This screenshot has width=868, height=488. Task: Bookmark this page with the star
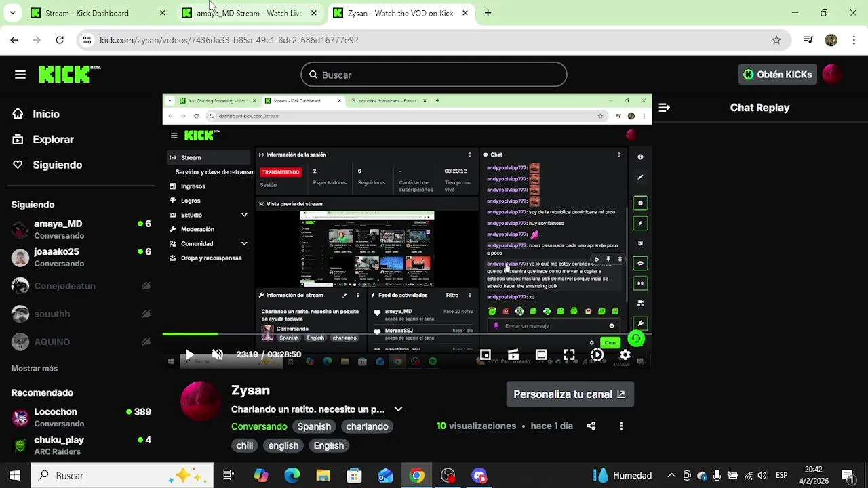pos(776,40)
